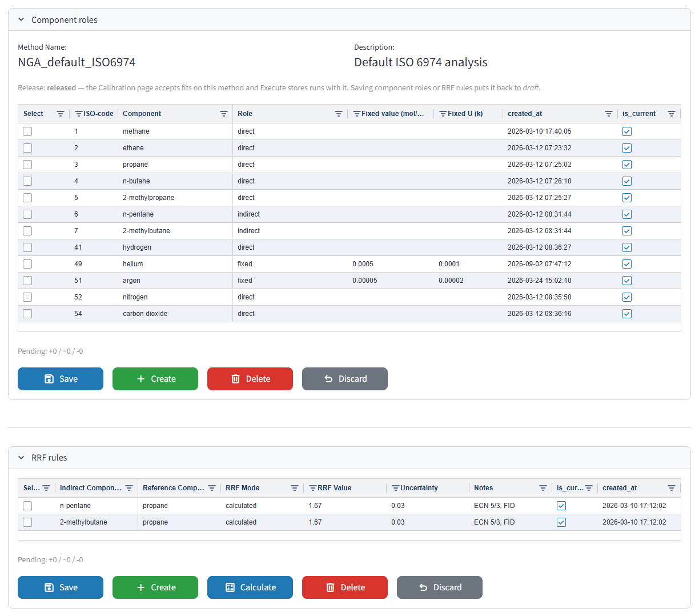The image size is (699, 616).
Task: Collapse the Component roles section
Action: (21, 20)
